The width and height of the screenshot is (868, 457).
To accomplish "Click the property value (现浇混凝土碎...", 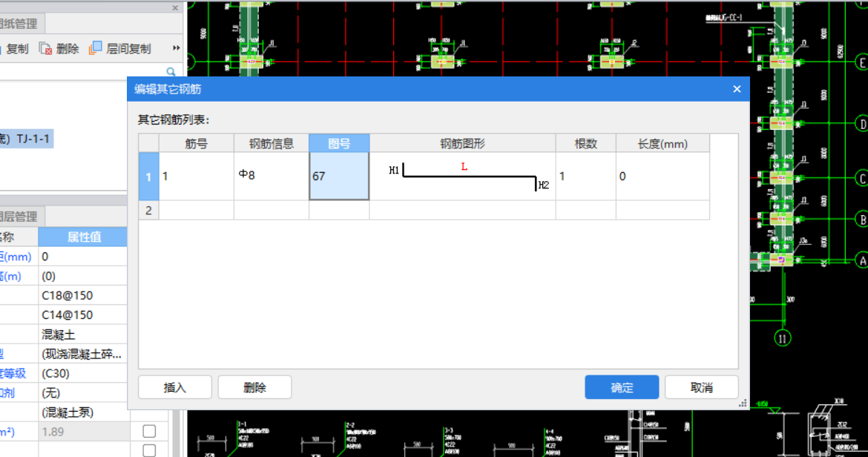I will pyautogui.click(x=82, y=354).
